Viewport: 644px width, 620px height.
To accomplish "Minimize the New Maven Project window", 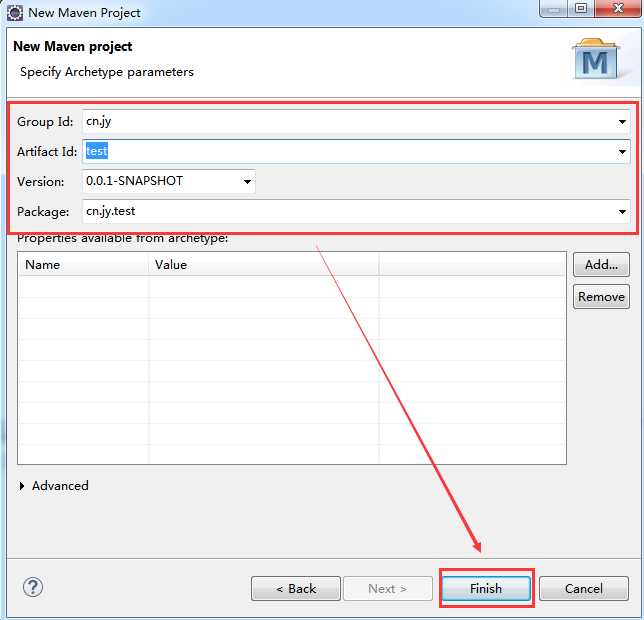I will (x=554, y=8).
